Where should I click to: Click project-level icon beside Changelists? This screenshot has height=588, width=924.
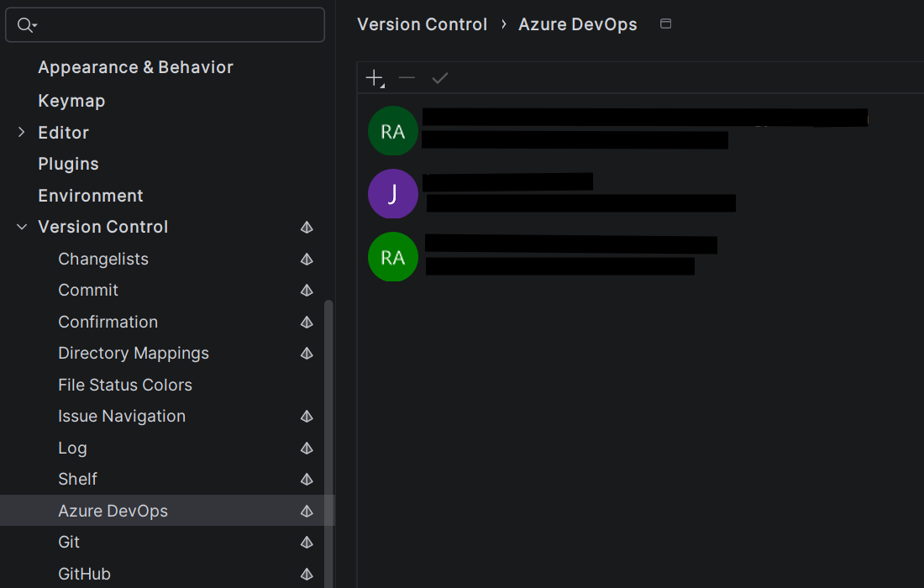coord(307,260)
